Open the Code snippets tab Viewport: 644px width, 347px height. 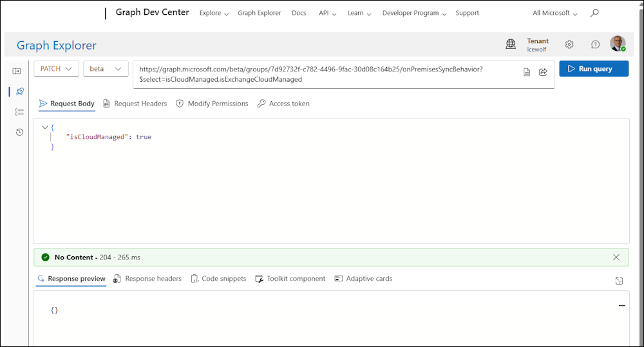coord(218,279)
